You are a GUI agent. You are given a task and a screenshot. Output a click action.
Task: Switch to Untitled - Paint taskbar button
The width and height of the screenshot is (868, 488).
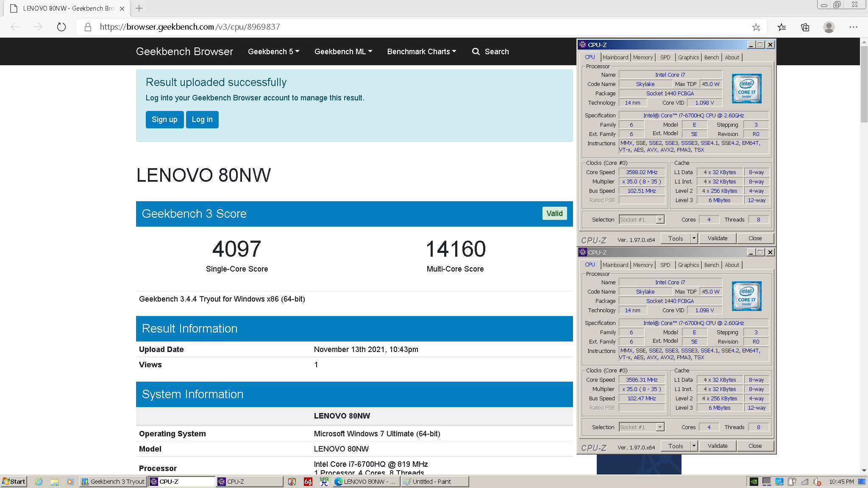tap(435, 482)
